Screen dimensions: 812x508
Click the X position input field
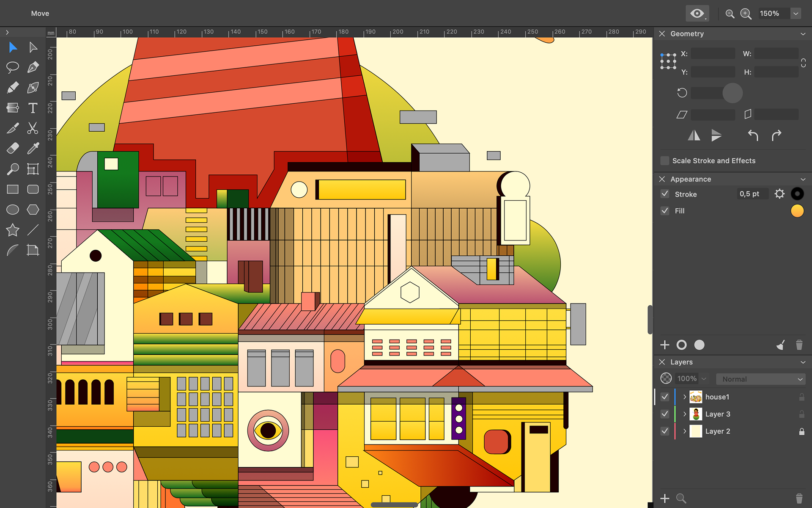tap(713, 54)
